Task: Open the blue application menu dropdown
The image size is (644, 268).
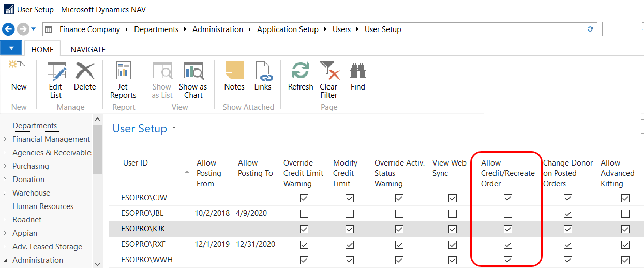Action: pyautogui.click(x=11, y=49)
